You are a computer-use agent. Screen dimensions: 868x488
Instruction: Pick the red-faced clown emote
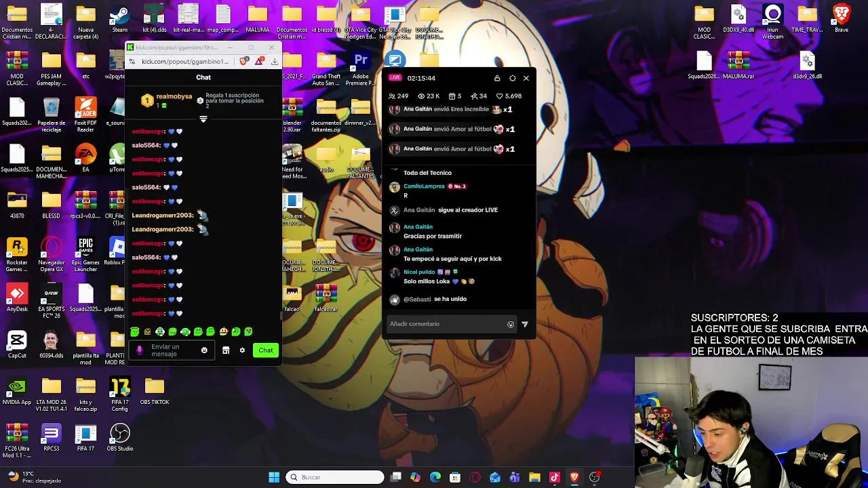tap(223, 331)
